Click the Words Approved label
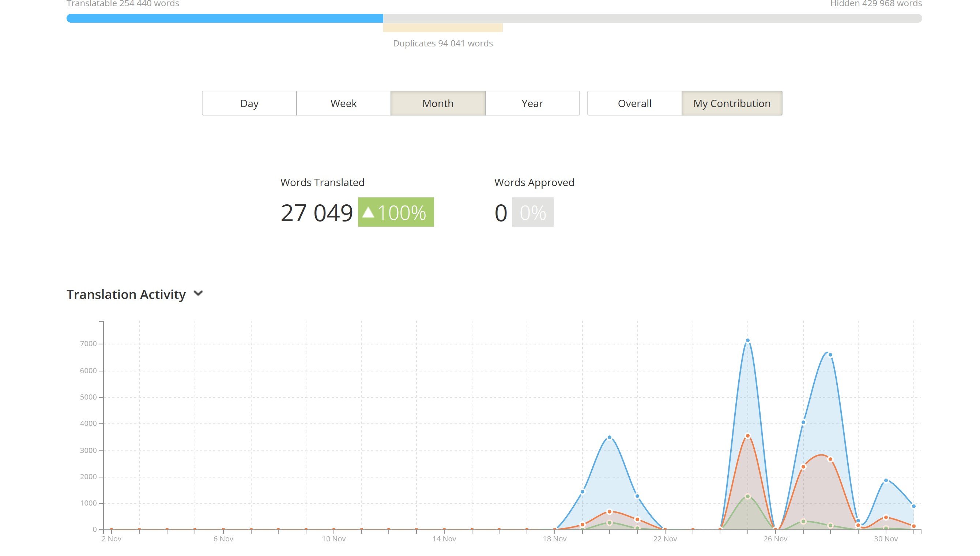Viewport: 980px width, 556px height. [x=534, y=182]
